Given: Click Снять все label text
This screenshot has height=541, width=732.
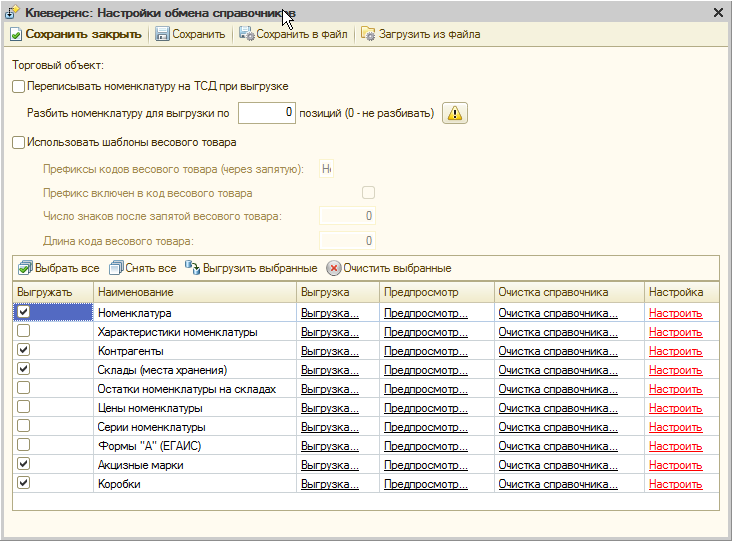Looking at the screenshot, I should click(151, 268).
